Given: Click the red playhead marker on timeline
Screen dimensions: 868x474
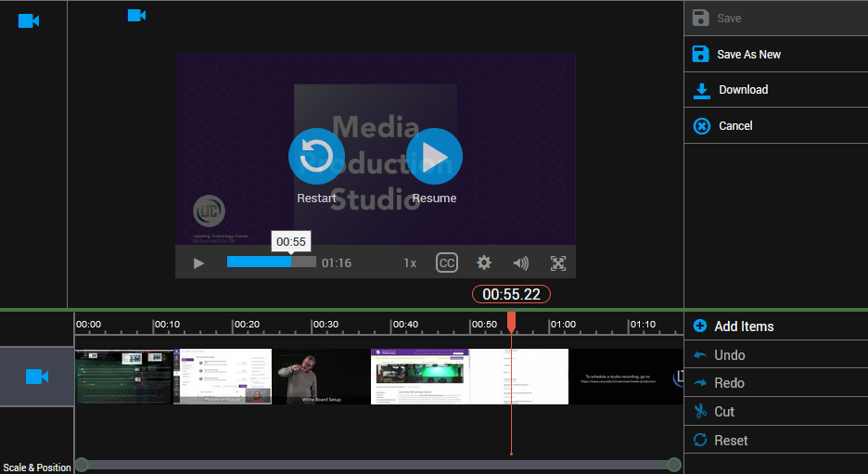Looking at the screenshot, I should (512, 322).
